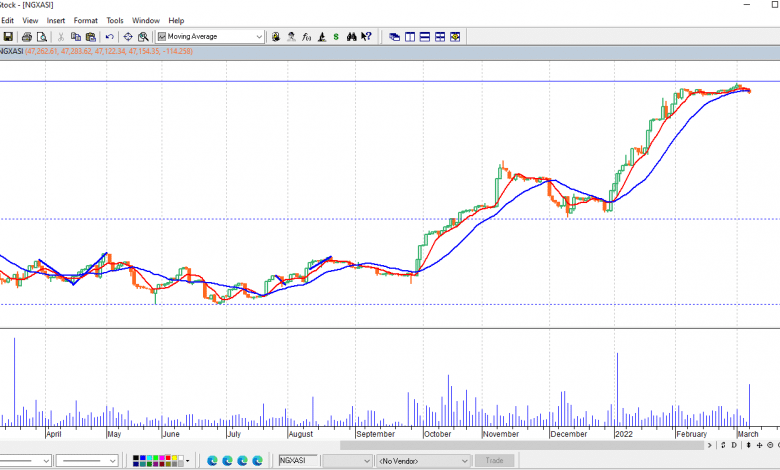The height and width of the screenshot is (470, 780).
Task: Open Print Preview from the toolbar
Action: pos(41,37)
